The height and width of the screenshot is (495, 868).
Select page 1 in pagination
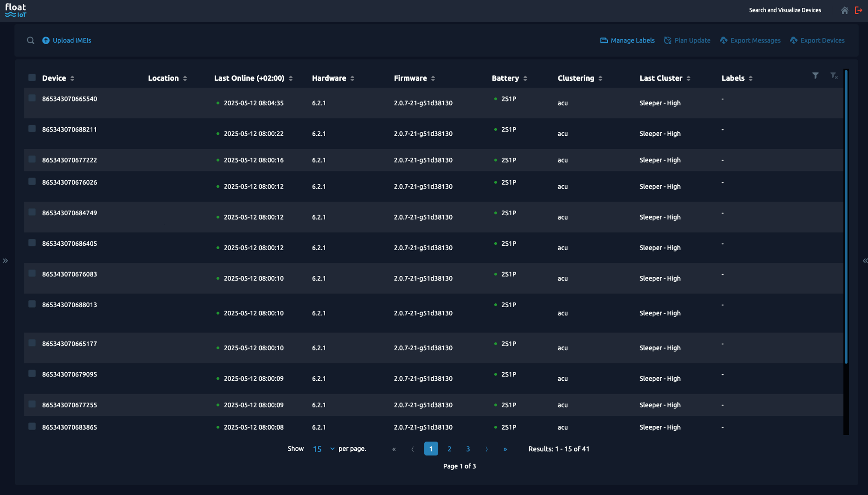431,449
